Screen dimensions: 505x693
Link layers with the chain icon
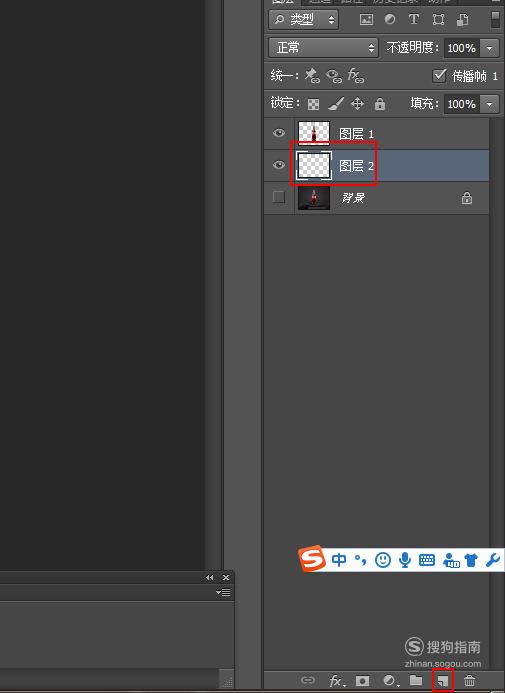click(308, 680)
